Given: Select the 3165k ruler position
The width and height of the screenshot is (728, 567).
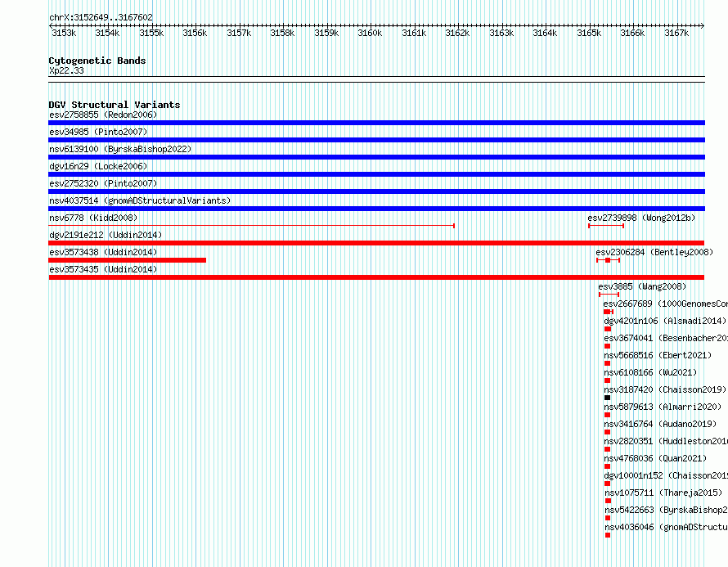Looking at the screenshot, I should (589, 33).
